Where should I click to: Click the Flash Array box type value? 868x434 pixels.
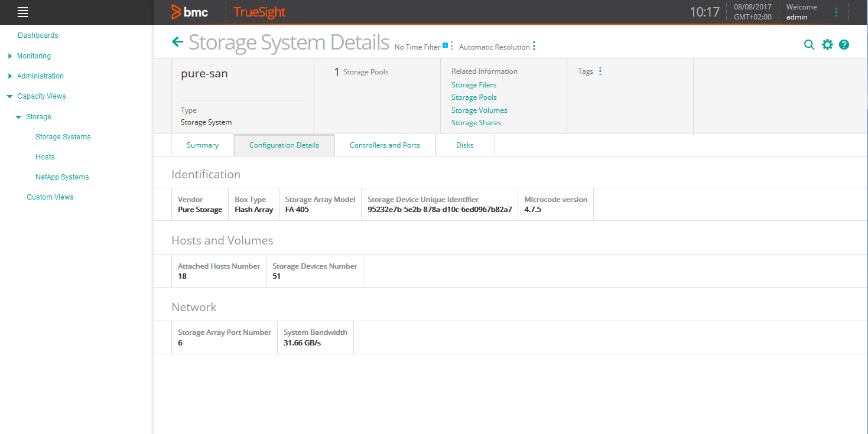254,210
